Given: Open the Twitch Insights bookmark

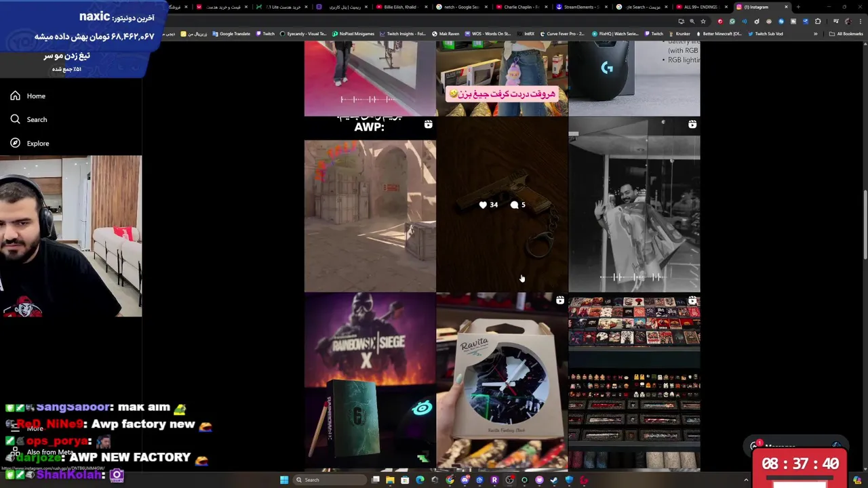Looking at the screenshot, I should point(403,34).
